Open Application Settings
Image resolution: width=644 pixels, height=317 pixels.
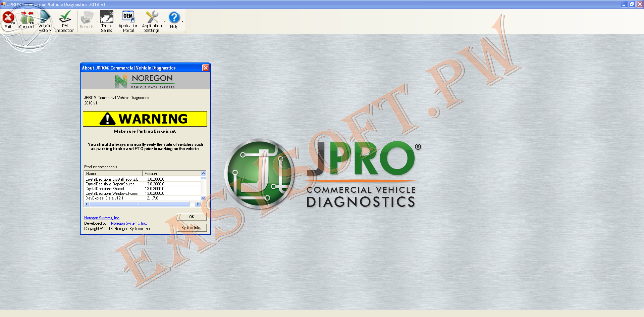[152, 21]
